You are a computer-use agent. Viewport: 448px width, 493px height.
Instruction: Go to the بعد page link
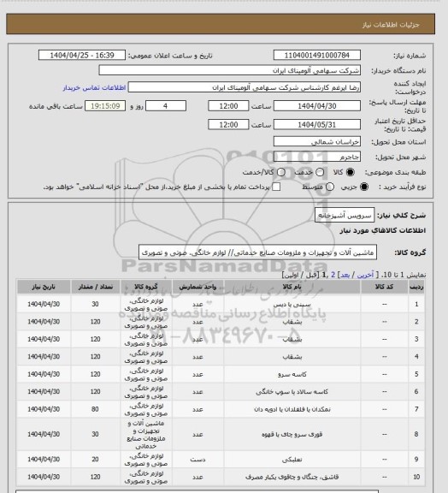pyautogui.click(x=345, y=275)
